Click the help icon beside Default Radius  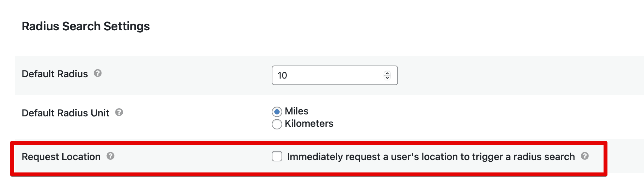(x=98, y=73)
